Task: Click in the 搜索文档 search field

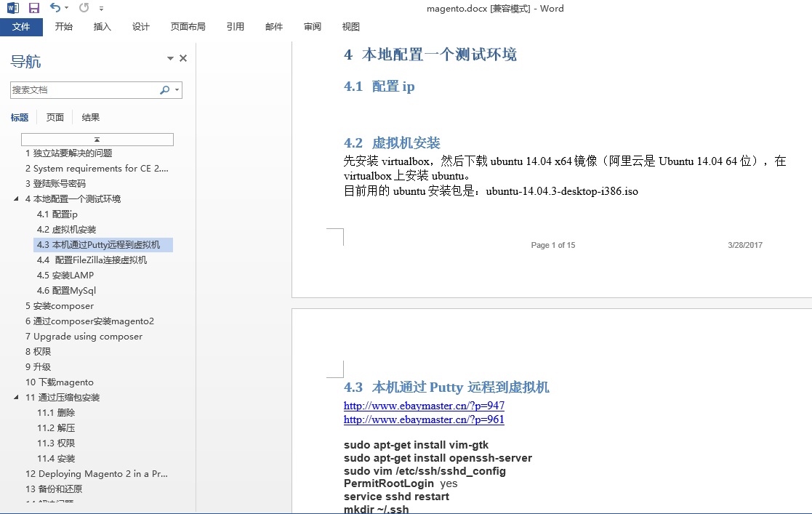Action: [84, 90]
